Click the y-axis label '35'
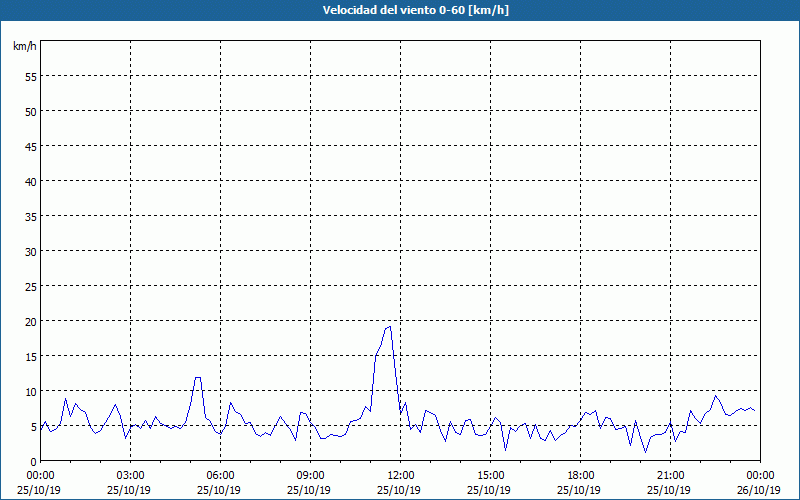 [31, 216]
